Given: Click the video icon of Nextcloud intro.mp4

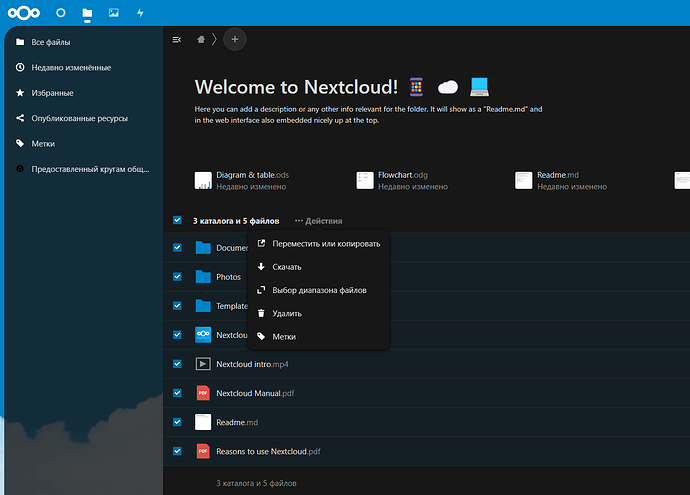Looking at the screenshot, I should 203,364.
